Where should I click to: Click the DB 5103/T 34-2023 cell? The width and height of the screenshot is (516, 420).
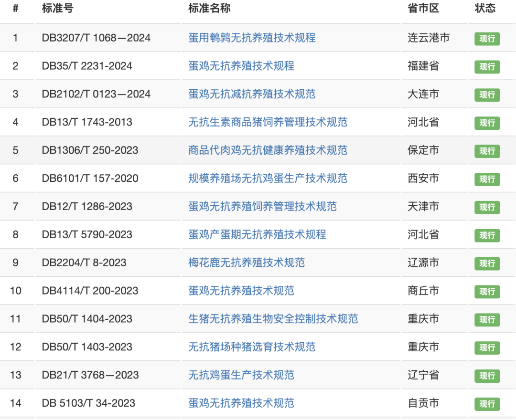(88, 403)
